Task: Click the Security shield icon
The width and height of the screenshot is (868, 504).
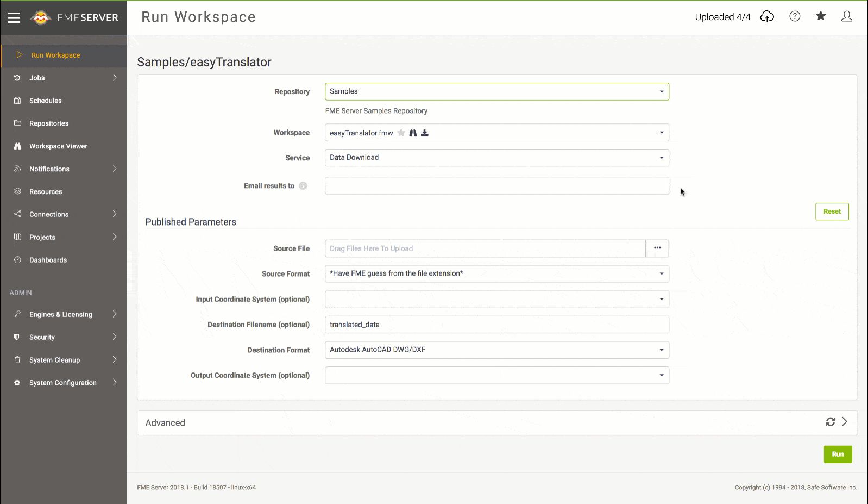Action: point(17,337)
